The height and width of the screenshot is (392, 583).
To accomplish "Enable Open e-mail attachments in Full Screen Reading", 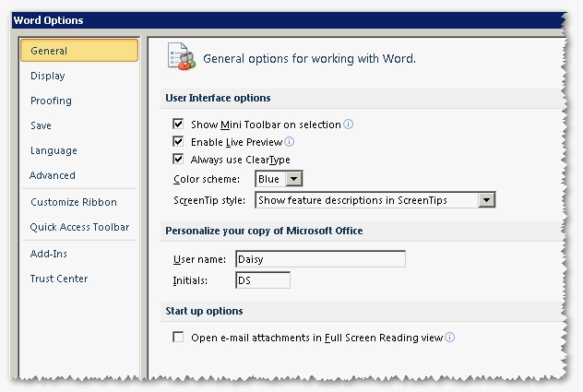I will pos(178,337).
